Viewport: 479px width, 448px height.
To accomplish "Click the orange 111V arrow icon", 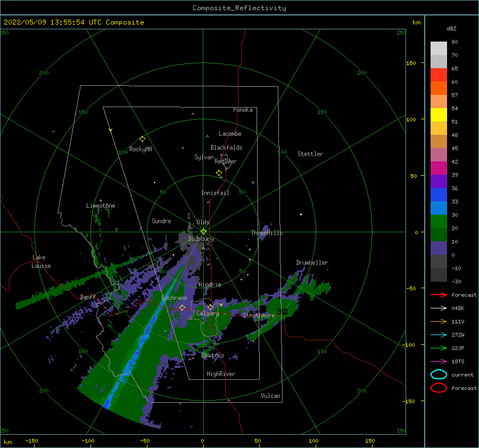I will tap(439, 321).
